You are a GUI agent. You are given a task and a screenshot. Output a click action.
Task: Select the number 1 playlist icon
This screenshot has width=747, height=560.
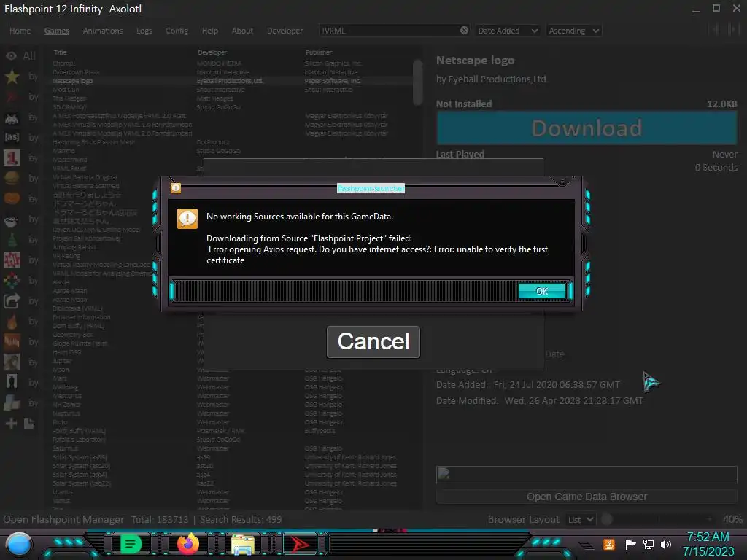pos(12,158)
